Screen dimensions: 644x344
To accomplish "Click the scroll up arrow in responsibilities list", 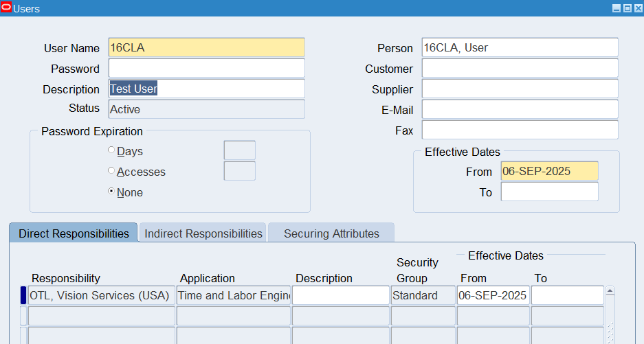I will [609, 291].
